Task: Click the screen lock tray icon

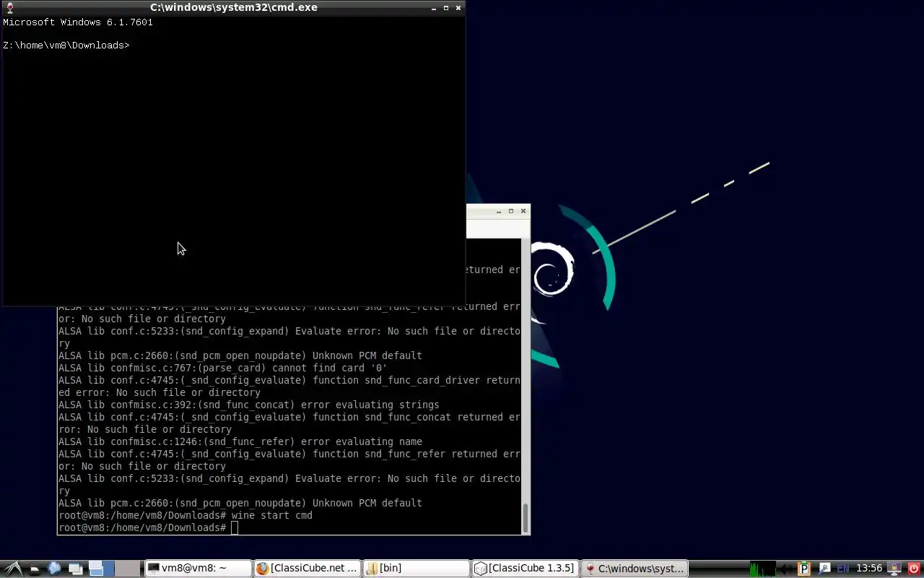Action: pos(894,569)
